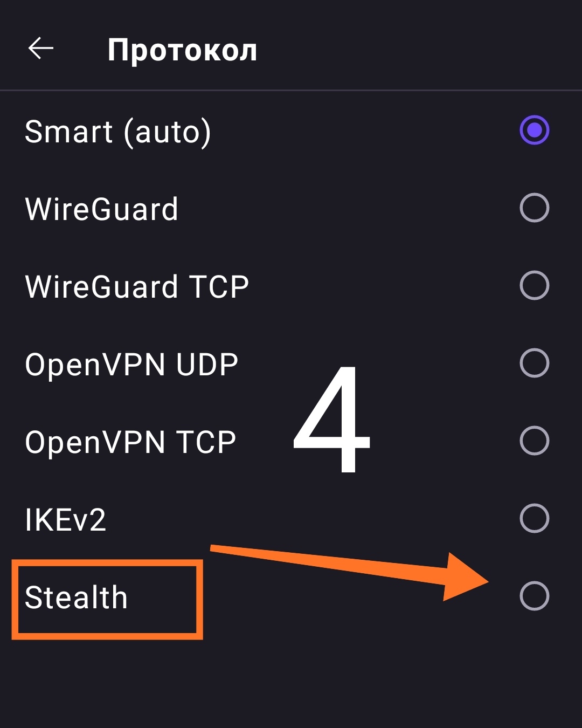Click the large number 4 annotation
The image size is (582, 728).
coord(333,421)
